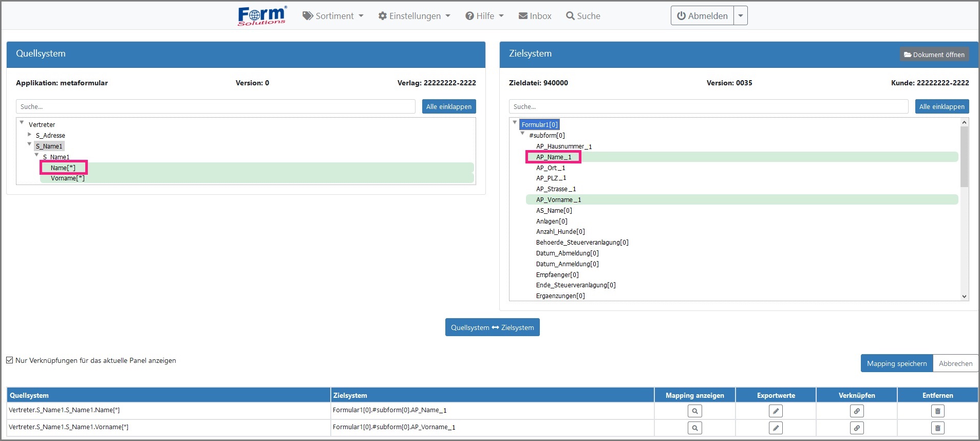Image resolution: width=980 pixels, height=441 pixels.
Task: Click magnifier icon in the Name[*] mapping row
Action: [694, 411]
